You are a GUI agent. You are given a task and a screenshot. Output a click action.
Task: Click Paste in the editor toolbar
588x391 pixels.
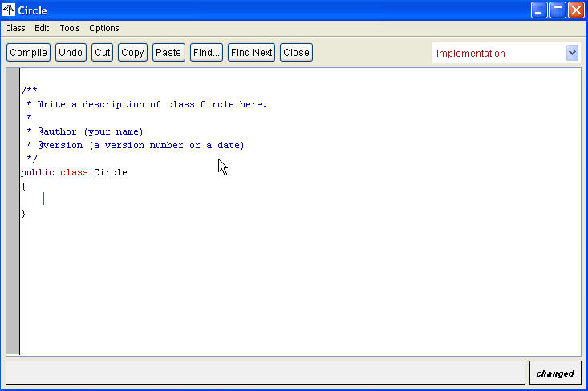168,53
